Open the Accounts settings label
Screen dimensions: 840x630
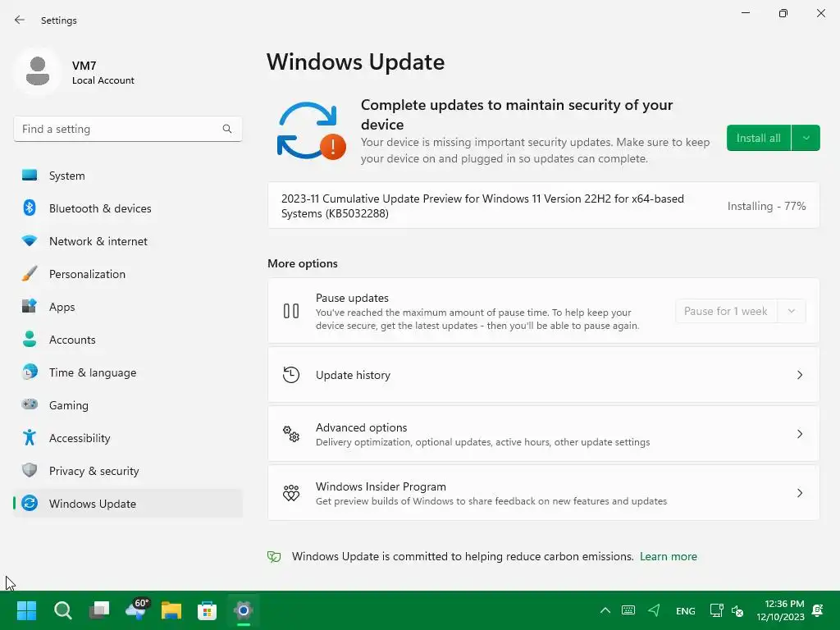tap(72, 340)
